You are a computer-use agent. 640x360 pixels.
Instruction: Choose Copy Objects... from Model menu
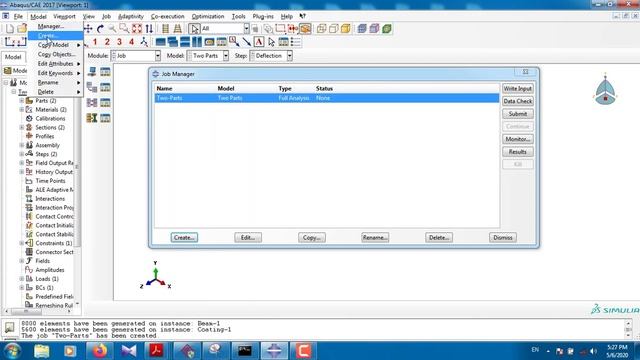tap(56, 54)
